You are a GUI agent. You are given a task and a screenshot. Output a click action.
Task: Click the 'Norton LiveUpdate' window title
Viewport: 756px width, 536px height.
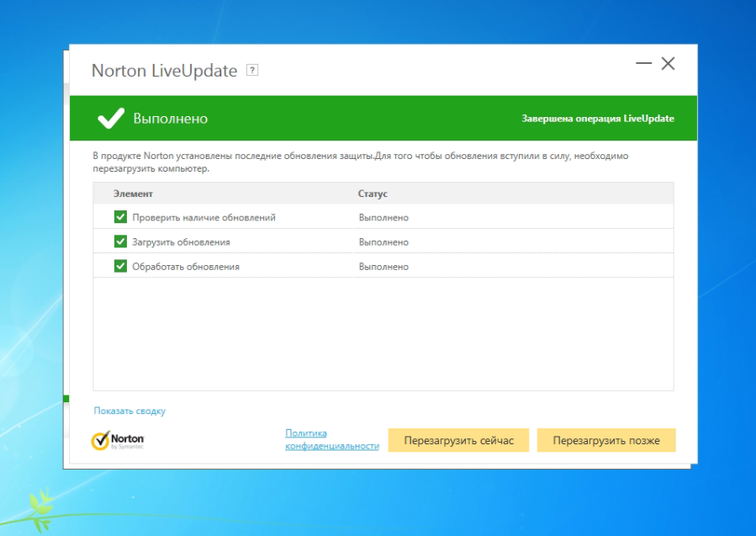pos(164,71)
